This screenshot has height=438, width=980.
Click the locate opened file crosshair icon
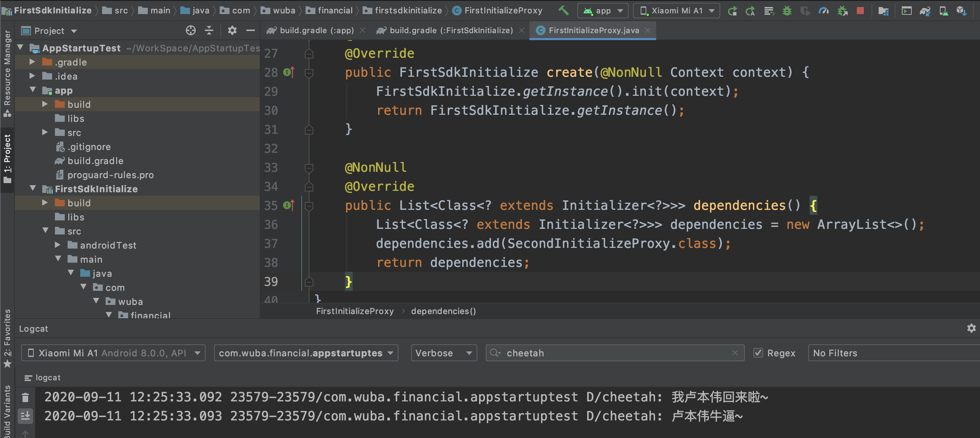click(190, 30)
